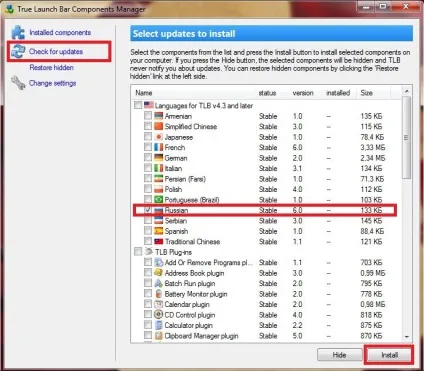
Task: Click the German flag icon
Action: click(159, 158)
